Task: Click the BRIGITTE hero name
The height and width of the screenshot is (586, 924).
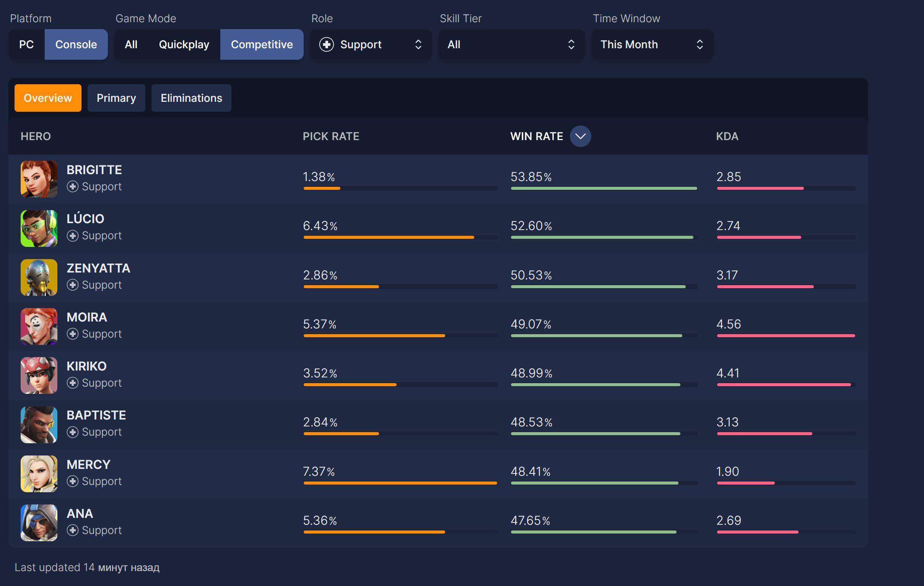Action: click(94, 170)
